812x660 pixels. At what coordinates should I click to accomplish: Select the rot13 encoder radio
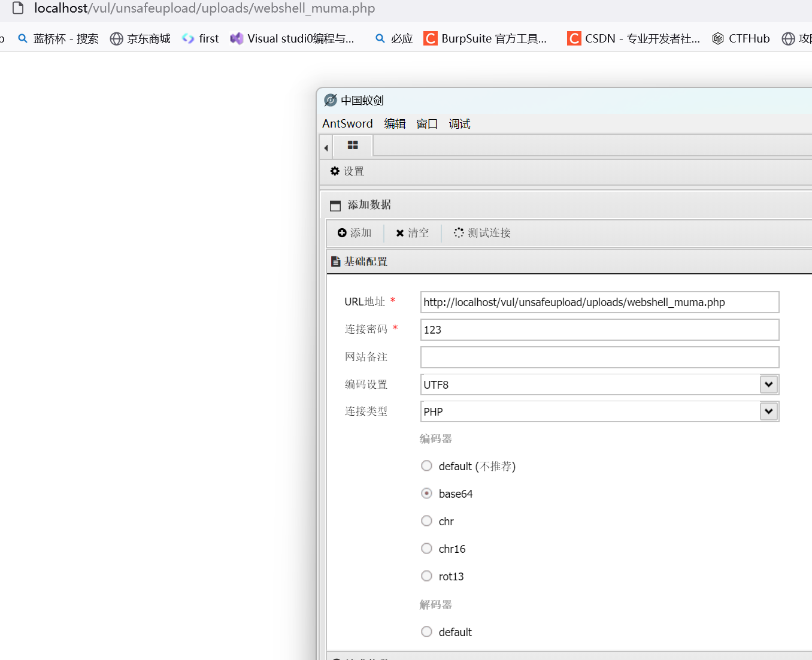tap(426, 576)
